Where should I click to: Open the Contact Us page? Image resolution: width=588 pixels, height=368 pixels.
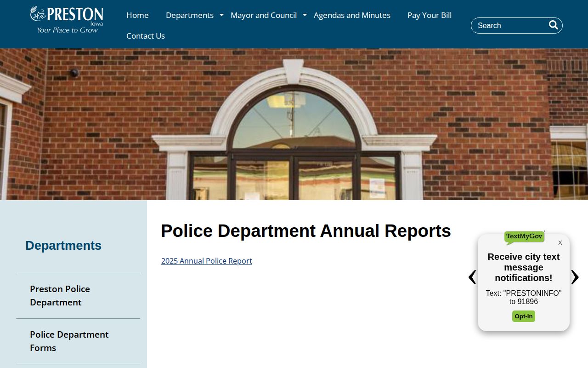click(146, 36)
